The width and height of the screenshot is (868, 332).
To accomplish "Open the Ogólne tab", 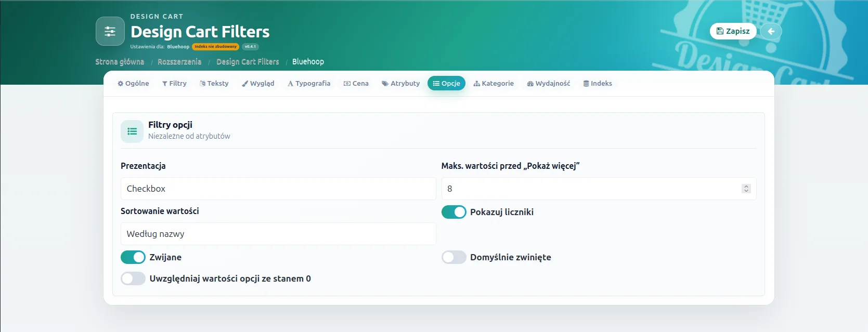I will pos(133,83).
